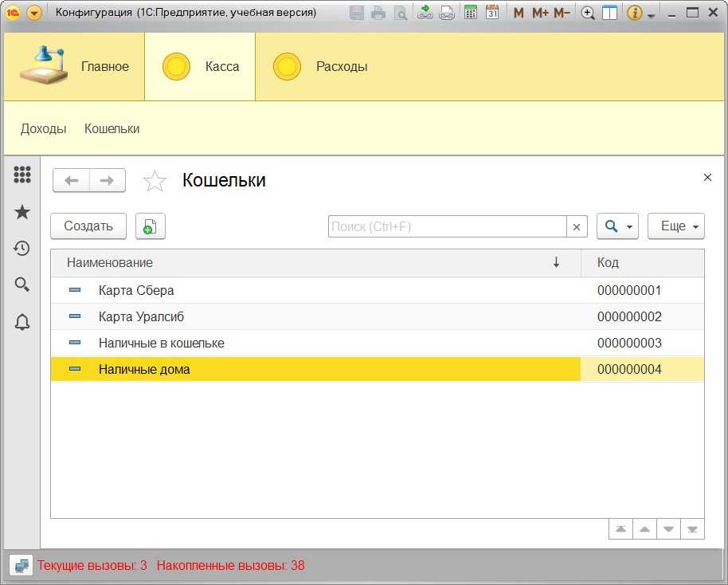Open the Доходы link
The width and height of the screenshot is (728, 585).
[x=43, y=128]
